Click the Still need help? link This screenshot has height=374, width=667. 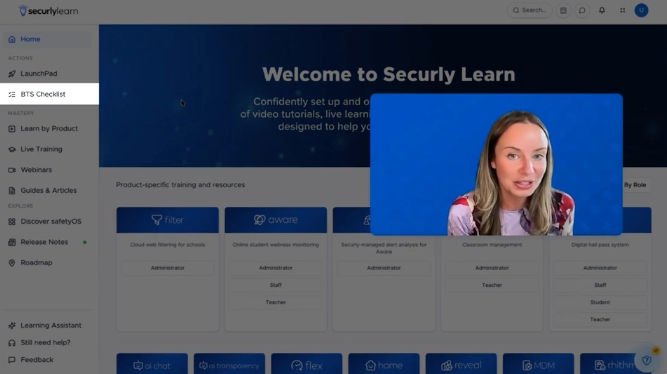[46, 343]
